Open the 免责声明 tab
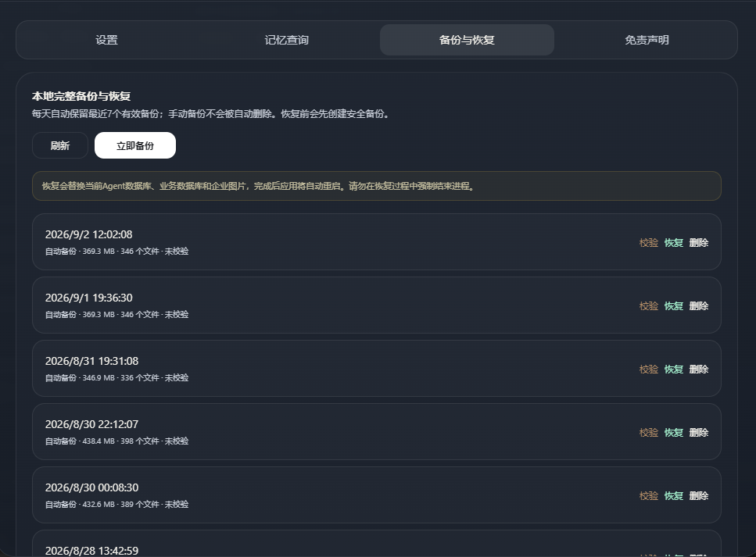 click(x=647, y=40)
